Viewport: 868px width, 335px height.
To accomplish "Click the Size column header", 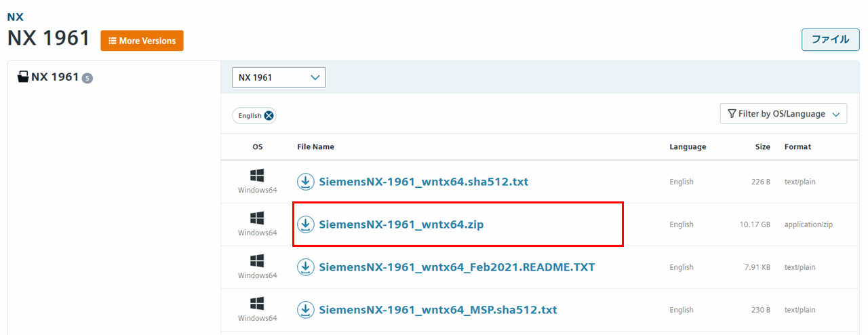I will pyautogui.click(x=763, y=147).
